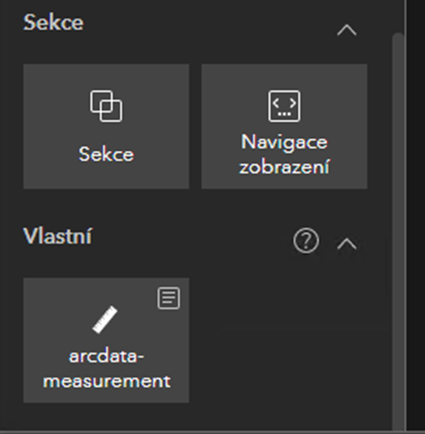This screenshot has width=425, height=434.
Task: Click the Navigace zobrazení code-box icon
Action: click(x=284, y=106)
